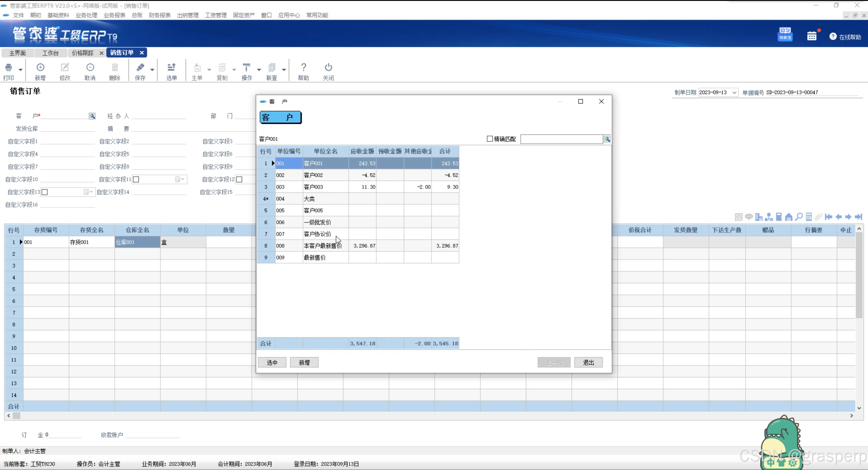Click the 选中 button in dialog

(x=272, y=363)
